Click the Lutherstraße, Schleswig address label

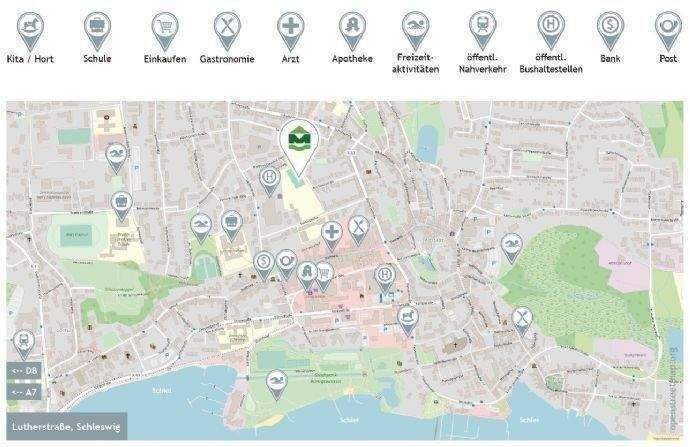[66, 426]
